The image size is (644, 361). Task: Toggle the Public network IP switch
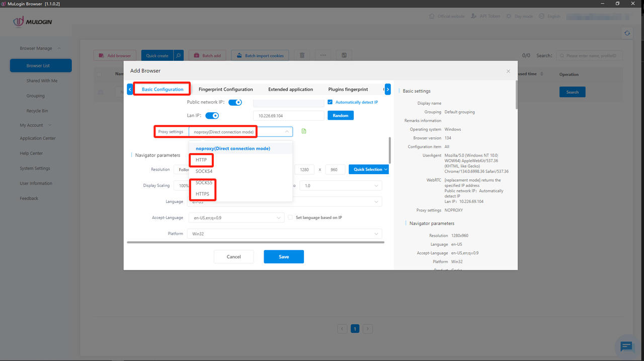(x=235, y=102)
